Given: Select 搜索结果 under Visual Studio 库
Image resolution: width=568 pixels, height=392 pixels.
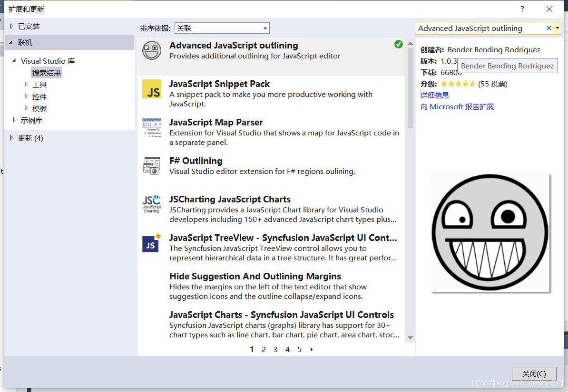Looking at the screenshot, I should 46,72.
